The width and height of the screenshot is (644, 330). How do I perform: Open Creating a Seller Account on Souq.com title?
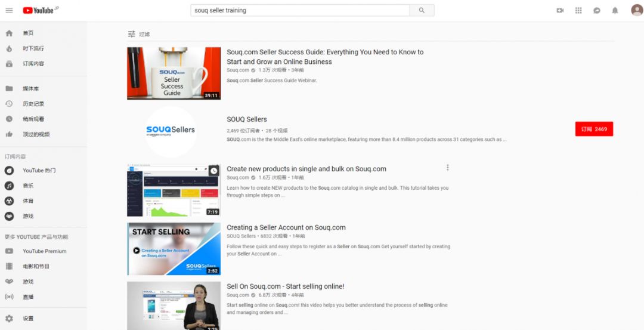click(286, 228)
